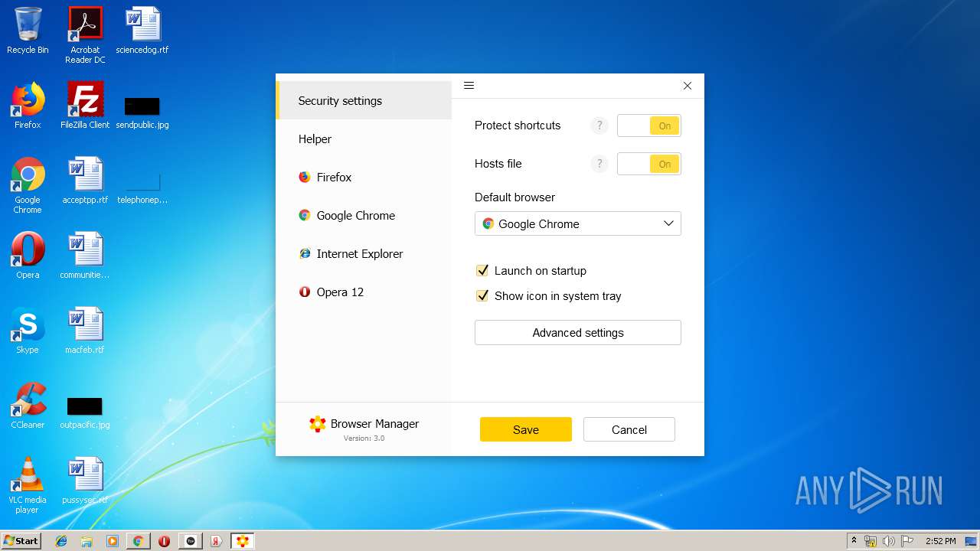Select the Opera desktop shortcut
Viewport: 980px width, 551px height.
28,256
